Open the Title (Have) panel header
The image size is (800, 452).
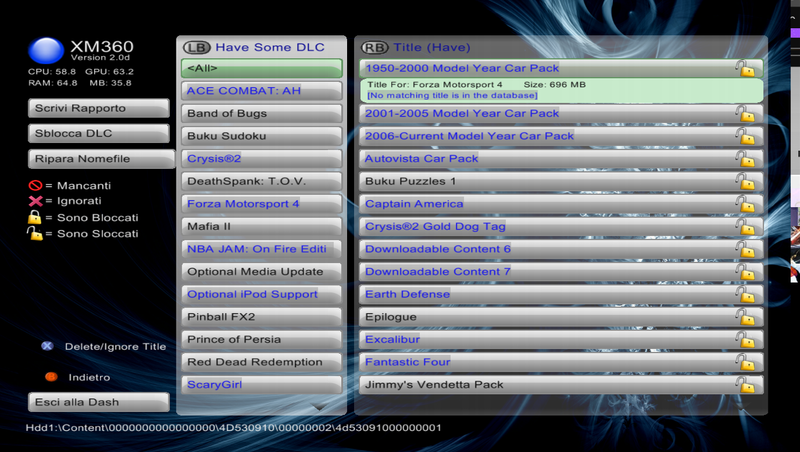(x=432, y=47)
